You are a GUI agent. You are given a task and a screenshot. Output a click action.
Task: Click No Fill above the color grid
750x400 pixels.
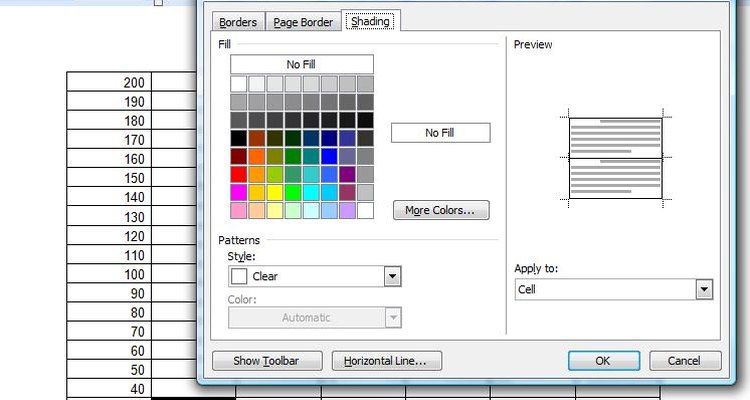pos(300,64)
